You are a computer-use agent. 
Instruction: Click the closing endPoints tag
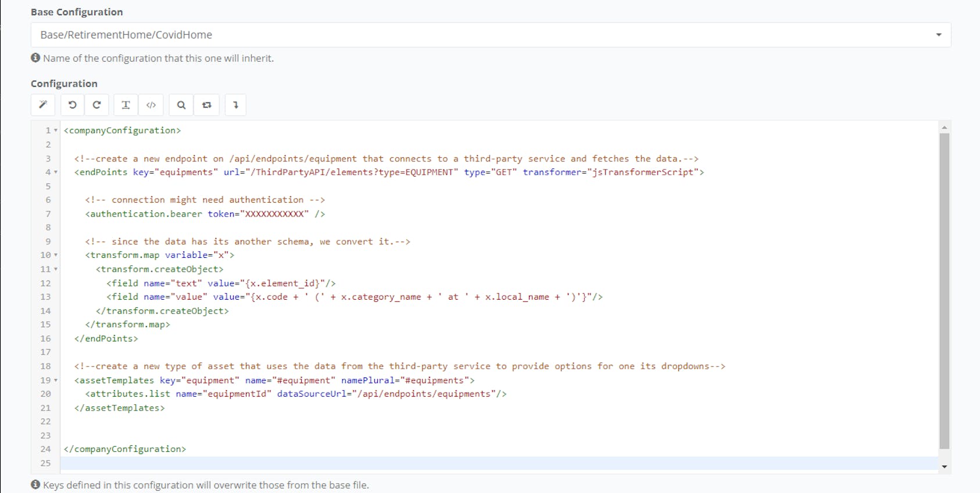[x=106, y=339]
